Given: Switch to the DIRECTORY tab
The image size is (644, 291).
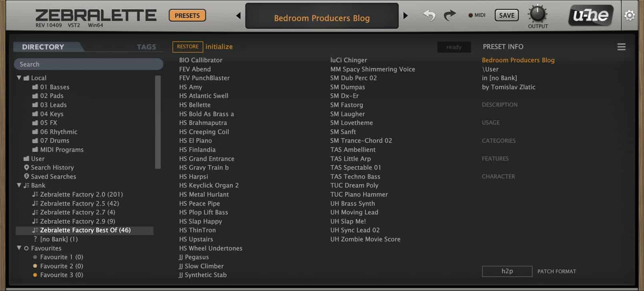Looking at the screenshot, I should tap(43, 47).
